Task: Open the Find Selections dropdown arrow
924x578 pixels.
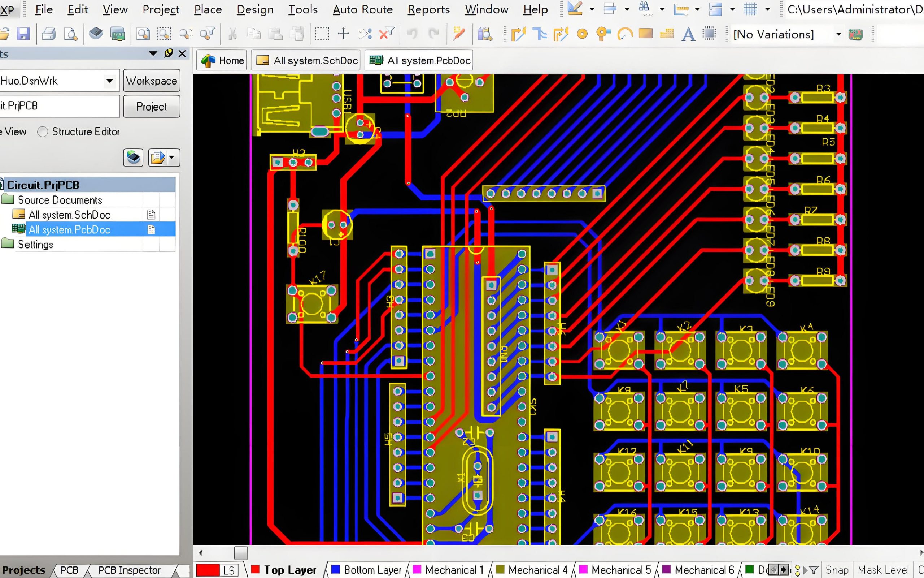Action: pos(662,9)
